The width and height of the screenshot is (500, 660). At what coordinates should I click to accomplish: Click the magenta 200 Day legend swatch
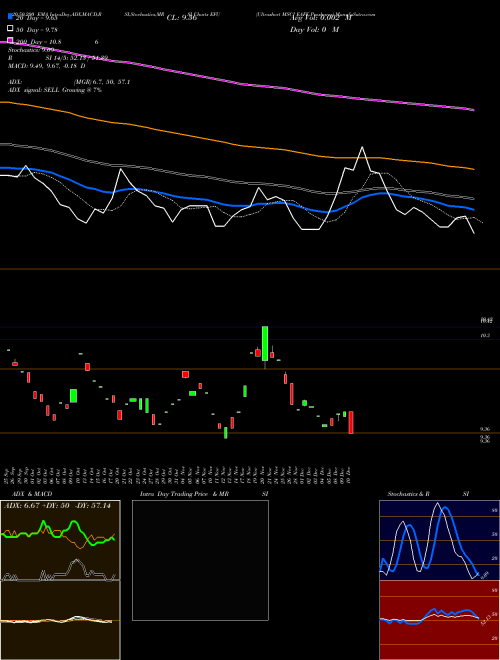coord(10,40)
